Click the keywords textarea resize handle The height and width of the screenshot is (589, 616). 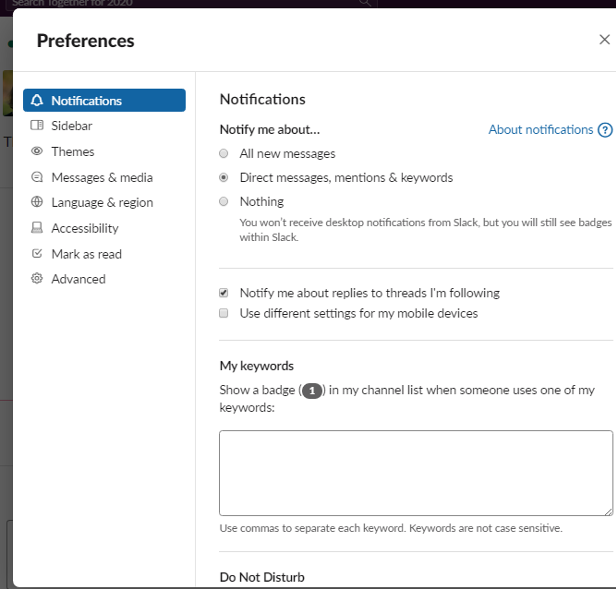point(609,511)
